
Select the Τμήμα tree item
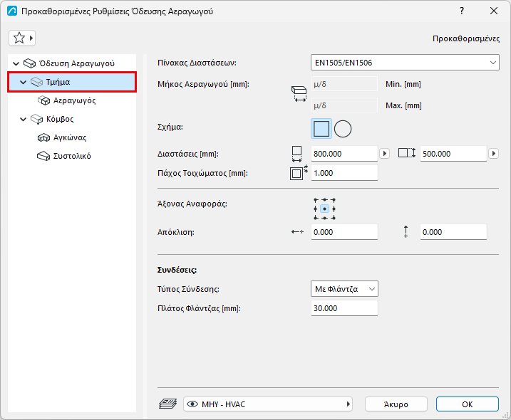pyautogui.click(x=72, y=82)
